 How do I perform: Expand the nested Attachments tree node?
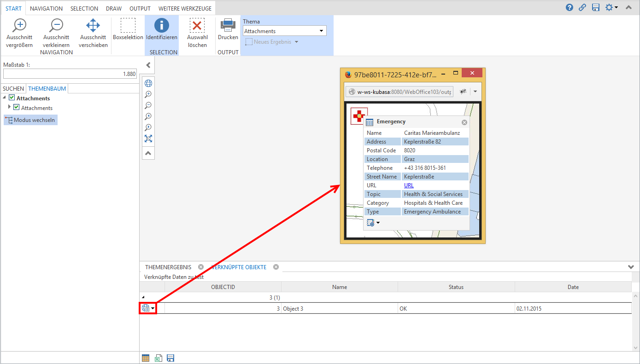(9, 107)
